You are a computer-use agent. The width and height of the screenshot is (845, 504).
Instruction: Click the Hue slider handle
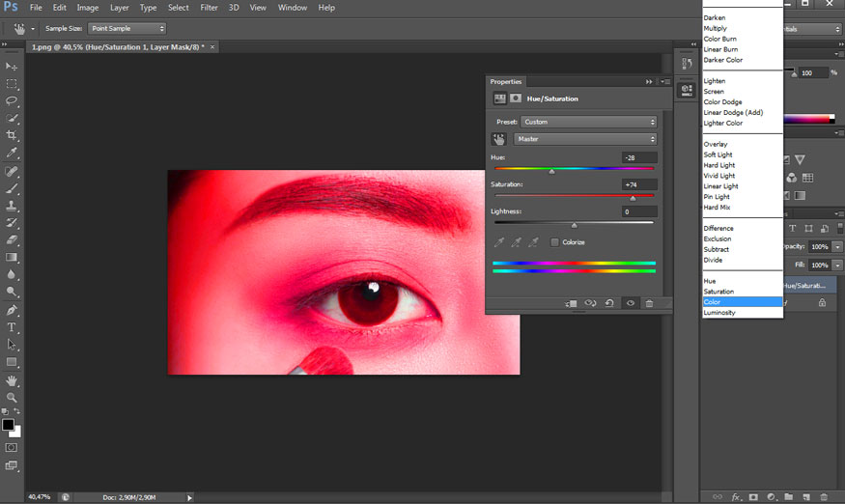551,172
